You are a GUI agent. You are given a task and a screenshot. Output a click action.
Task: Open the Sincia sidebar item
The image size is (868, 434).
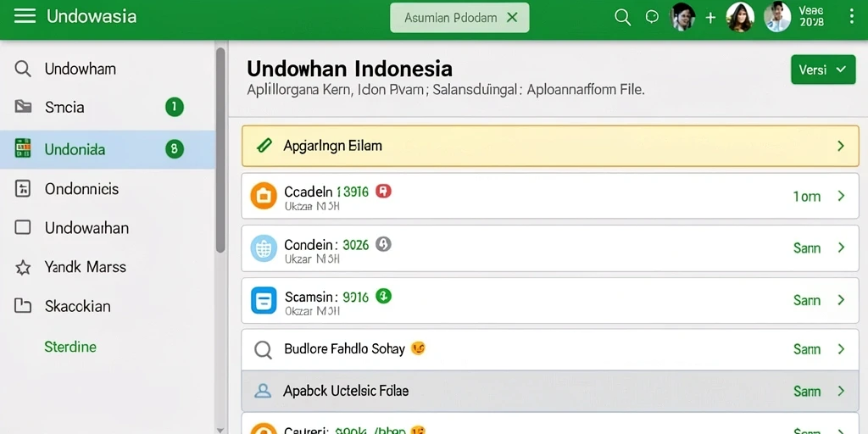point(108,107)
